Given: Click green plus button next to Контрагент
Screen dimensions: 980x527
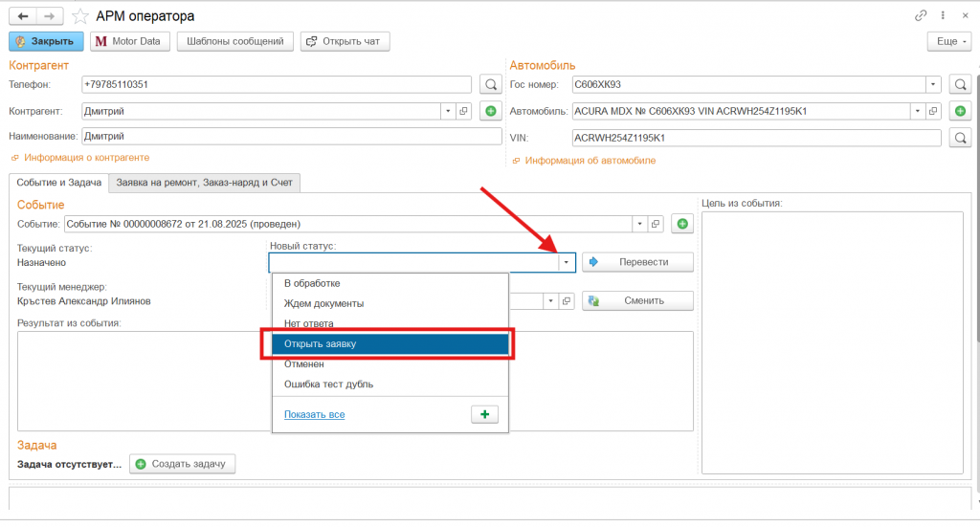Looking at the screenshot, I should [490, 111].
